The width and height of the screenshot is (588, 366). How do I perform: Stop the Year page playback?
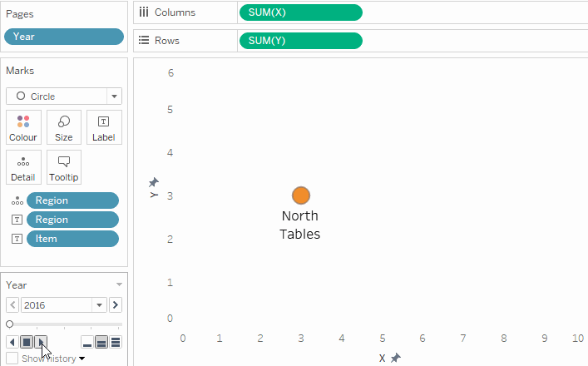27,342
